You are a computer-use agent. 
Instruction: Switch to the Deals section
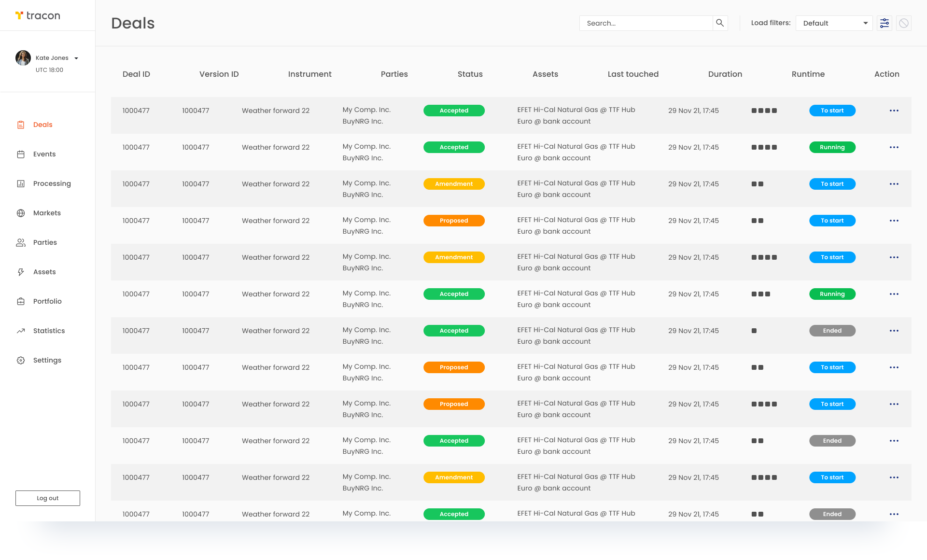tap(42, 125)
